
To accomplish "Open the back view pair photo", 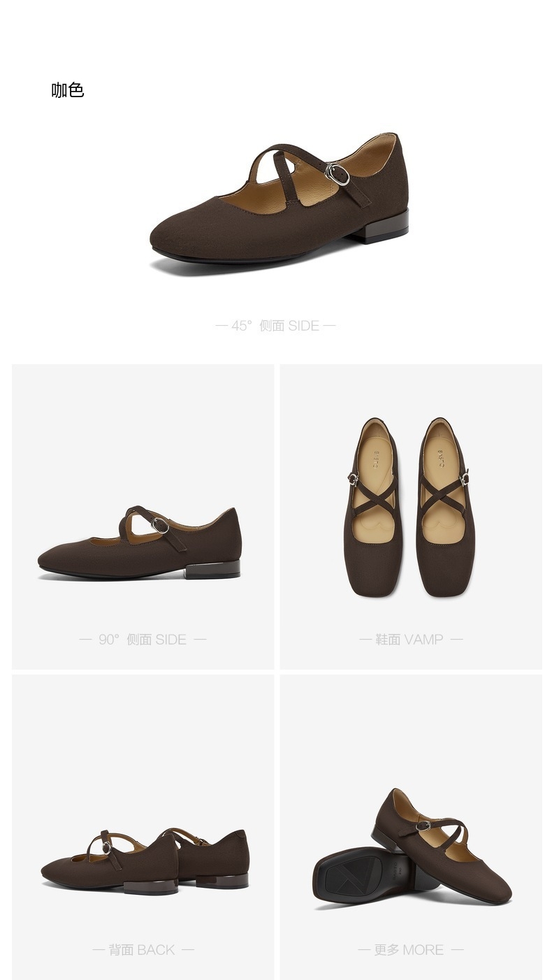I will click(x=145, y=862).
